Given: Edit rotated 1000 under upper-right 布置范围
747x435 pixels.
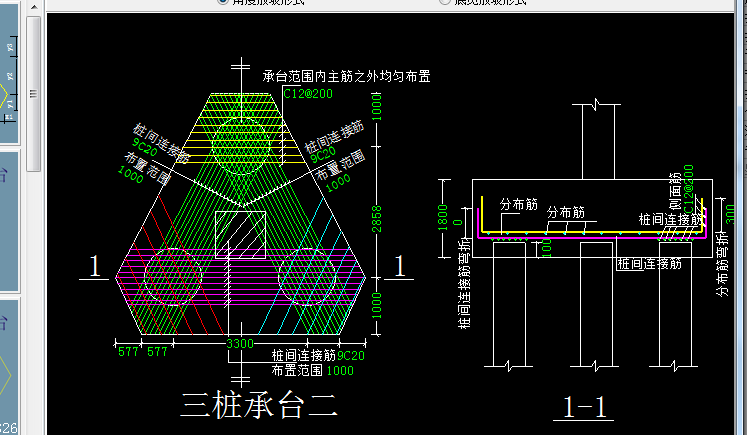Looking at the screenshot, I should [x=338, y=183].
